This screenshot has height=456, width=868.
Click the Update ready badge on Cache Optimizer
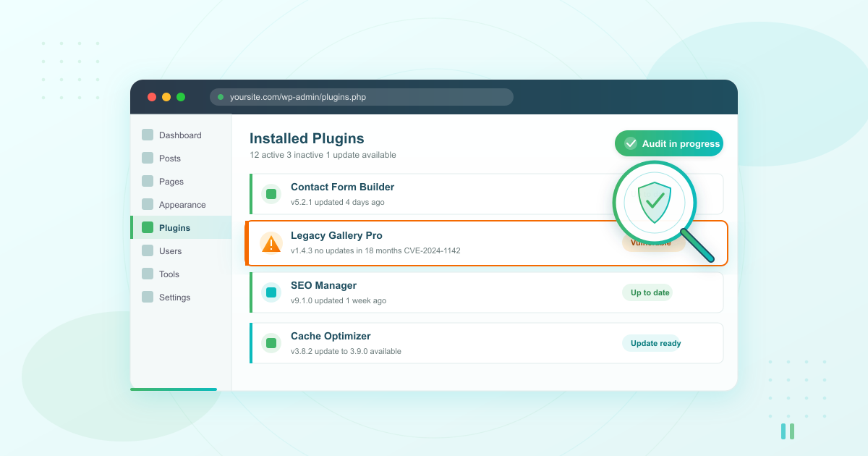pos(654,343)
